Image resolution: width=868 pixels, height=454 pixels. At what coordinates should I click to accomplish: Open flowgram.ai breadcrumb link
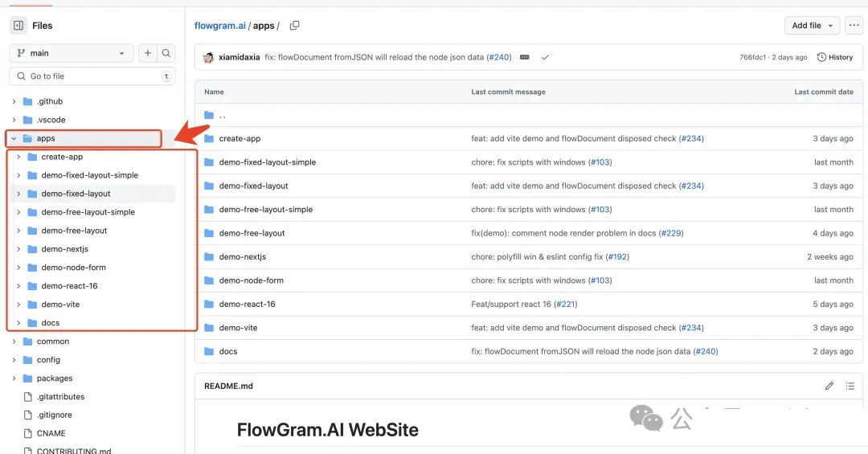(x=219, y=26)
